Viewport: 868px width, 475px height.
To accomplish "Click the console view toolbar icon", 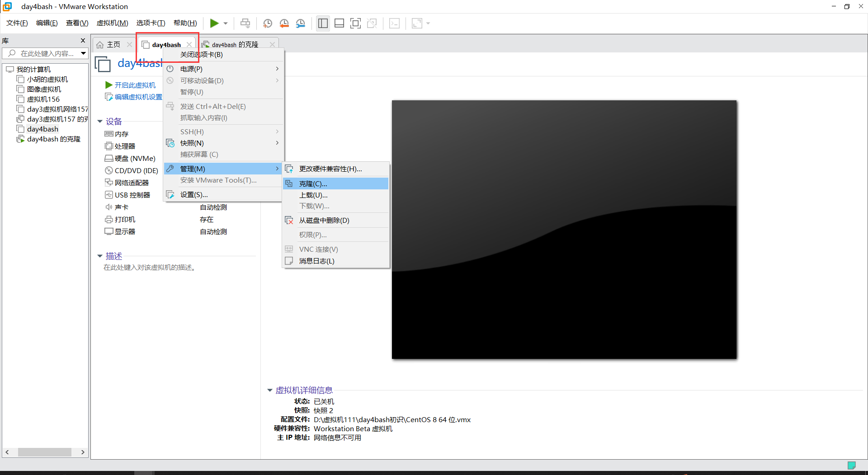I will 395,23.
